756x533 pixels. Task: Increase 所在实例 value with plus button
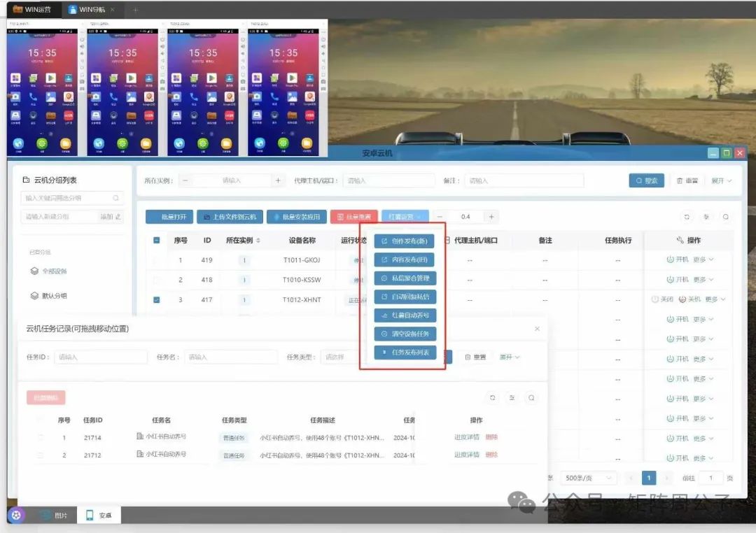coord(278,180)
